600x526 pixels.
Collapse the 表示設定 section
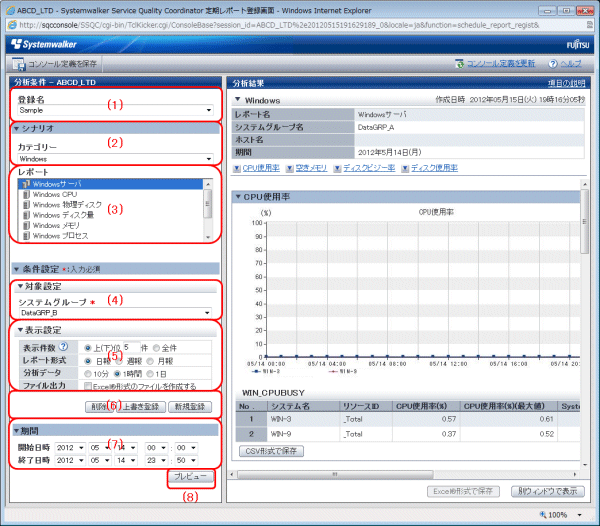pyautogui.click(x=20, y=330)
